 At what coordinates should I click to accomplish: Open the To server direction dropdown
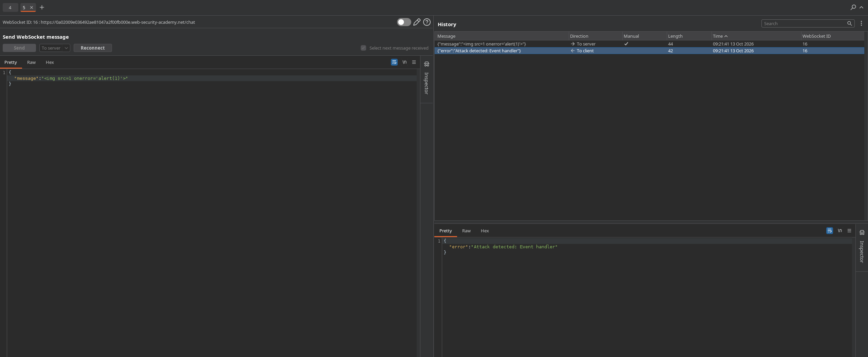point(55,48)
